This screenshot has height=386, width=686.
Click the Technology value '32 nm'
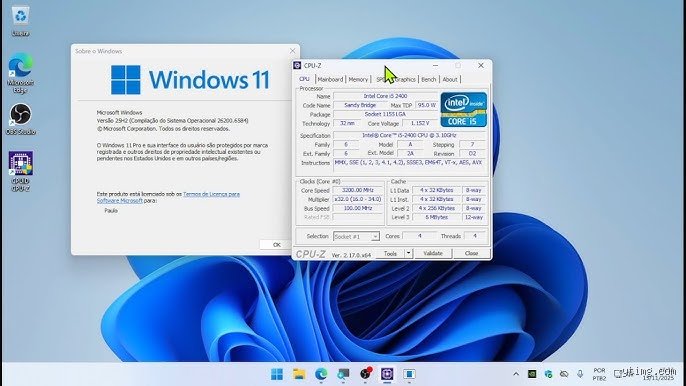pyautogui.click(x=347, y=123)
